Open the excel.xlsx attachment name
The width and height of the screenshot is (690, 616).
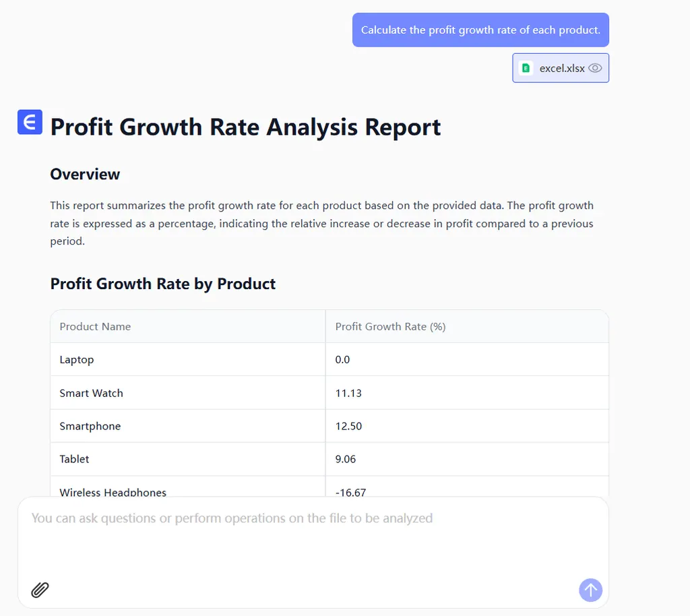pyautogui.click(x=562, y=68)
